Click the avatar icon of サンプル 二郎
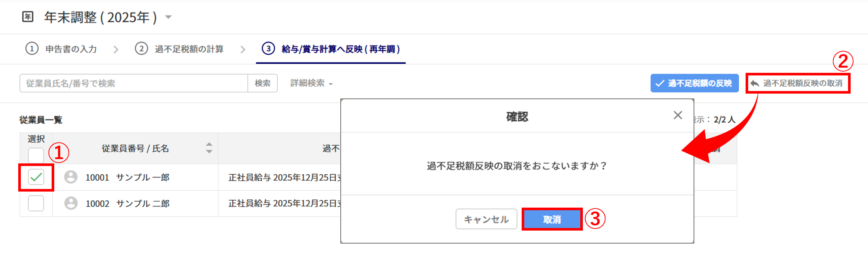This screenshot has height=254, width=868. click(71, 203)
